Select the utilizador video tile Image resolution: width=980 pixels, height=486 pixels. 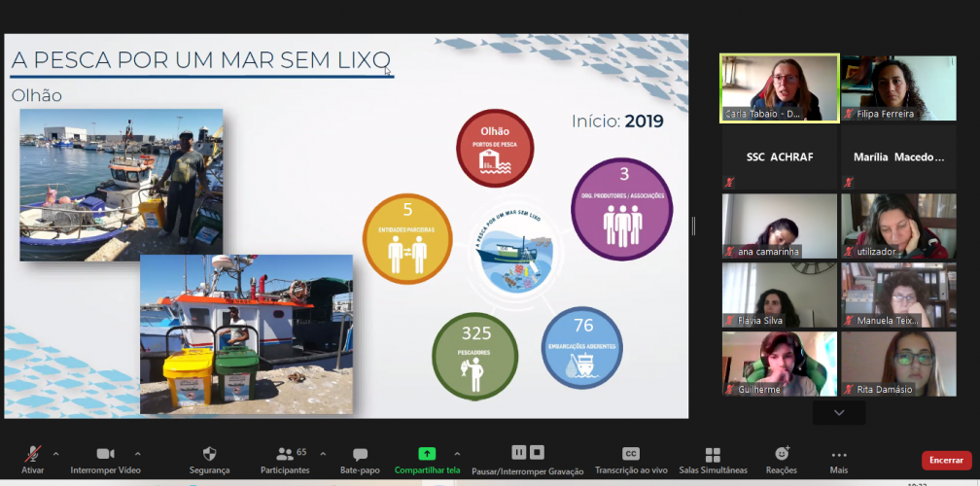click(x=898, y=226)
